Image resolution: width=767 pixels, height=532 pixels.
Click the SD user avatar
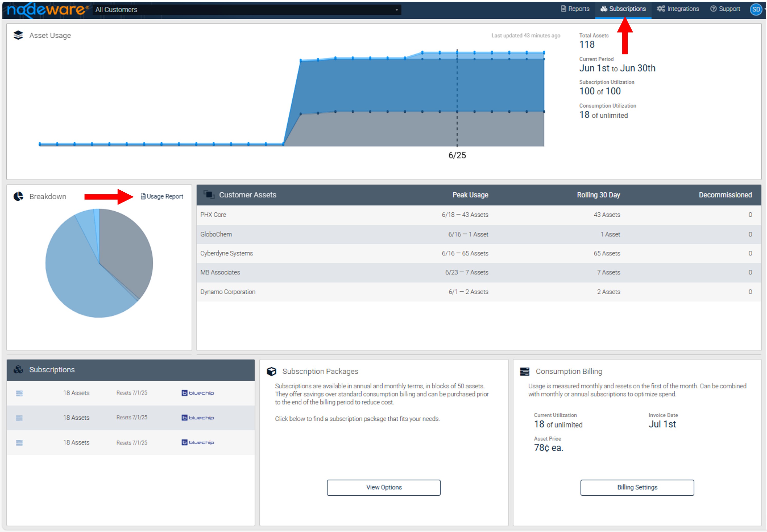(756, 9)
